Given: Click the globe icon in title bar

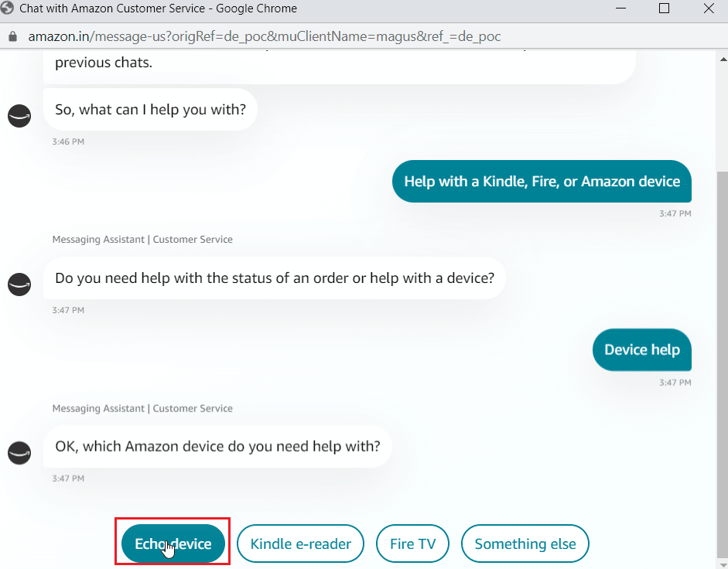Looking at the screenshot, I should [7, 8].
